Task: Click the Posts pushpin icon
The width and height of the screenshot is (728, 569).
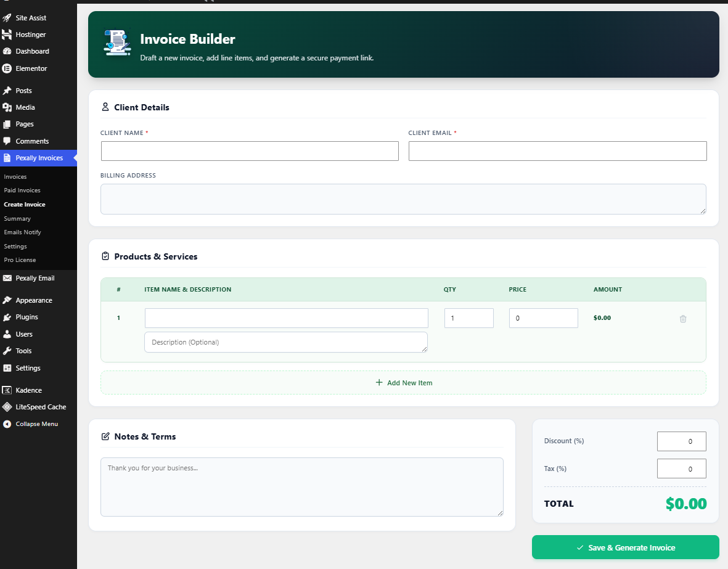Action: [x=7, y=91]
